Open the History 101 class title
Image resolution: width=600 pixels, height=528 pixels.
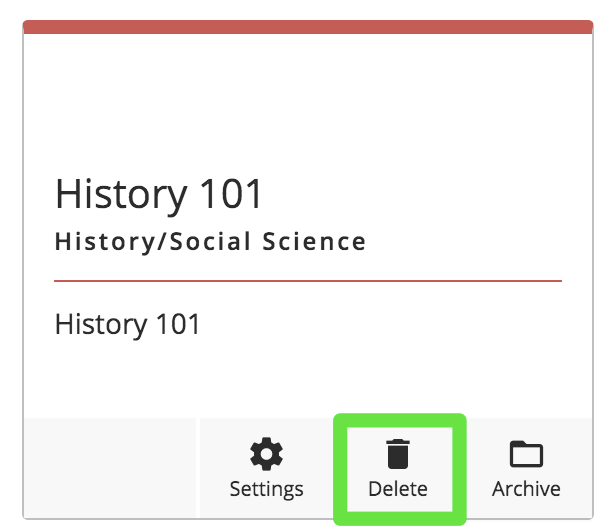[159, 193]
